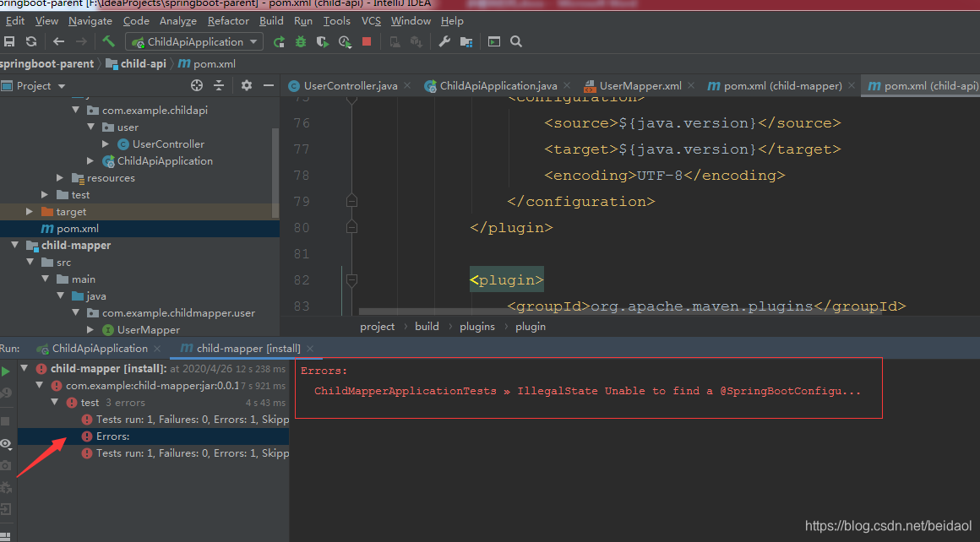The width and height of the screenshot is (980, 542).
Task: Build project with the hammer icon
Action: point(109,42)
